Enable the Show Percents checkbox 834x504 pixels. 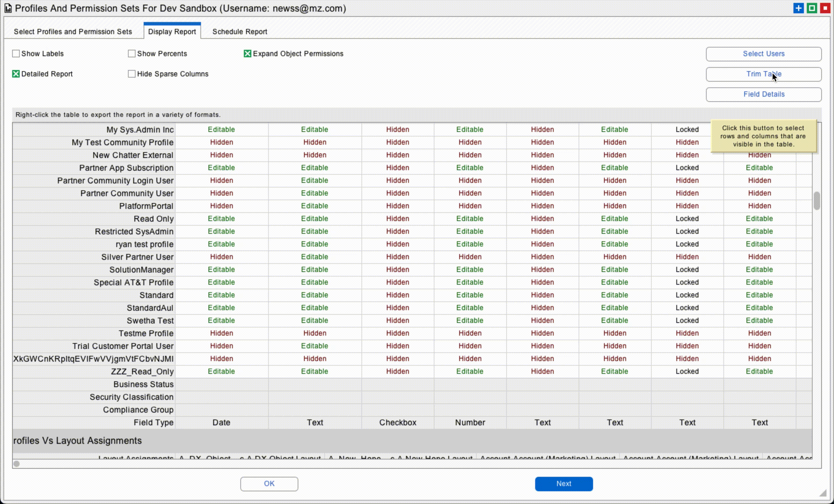(132, 54)
